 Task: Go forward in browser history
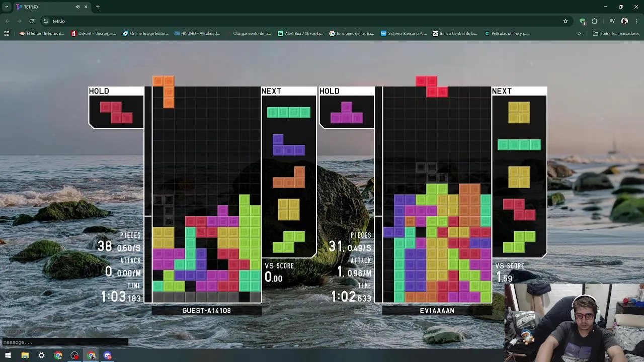coord(19,21)
